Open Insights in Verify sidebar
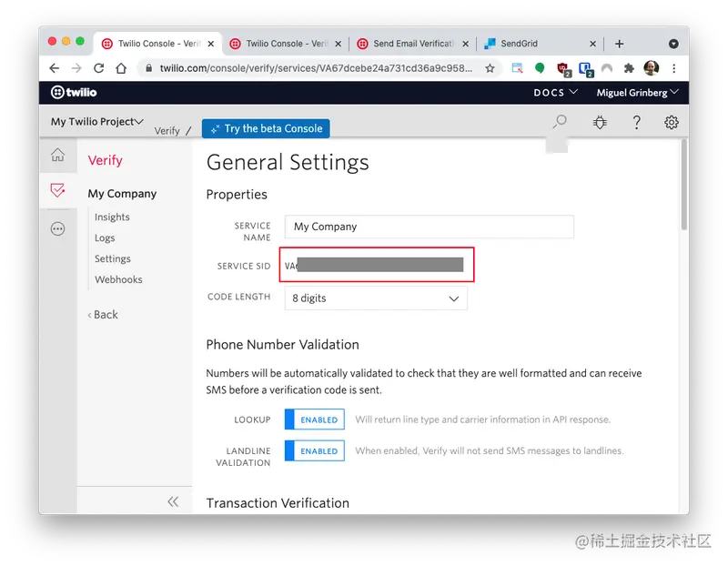 pyautogui.click(x=112, y=217)
